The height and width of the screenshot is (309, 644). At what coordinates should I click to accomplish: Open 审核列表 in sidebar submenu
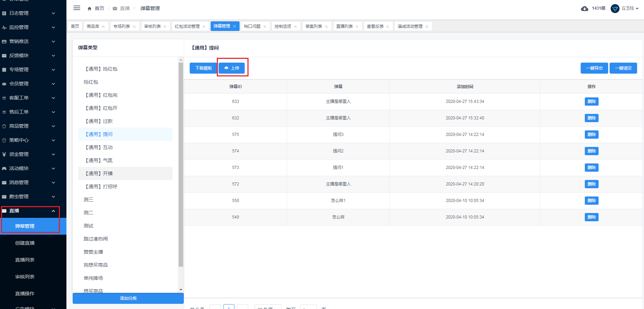(25, 277)
